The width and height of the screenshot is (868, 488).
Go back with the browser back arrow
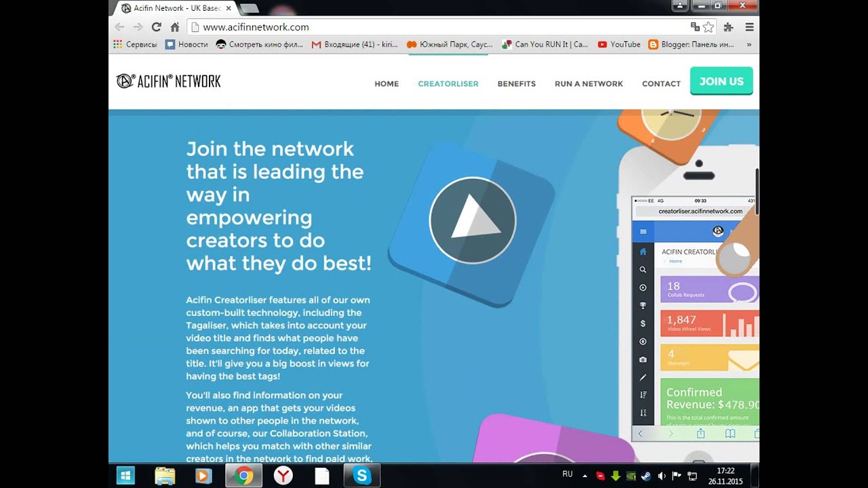click(x=119, y=27)
